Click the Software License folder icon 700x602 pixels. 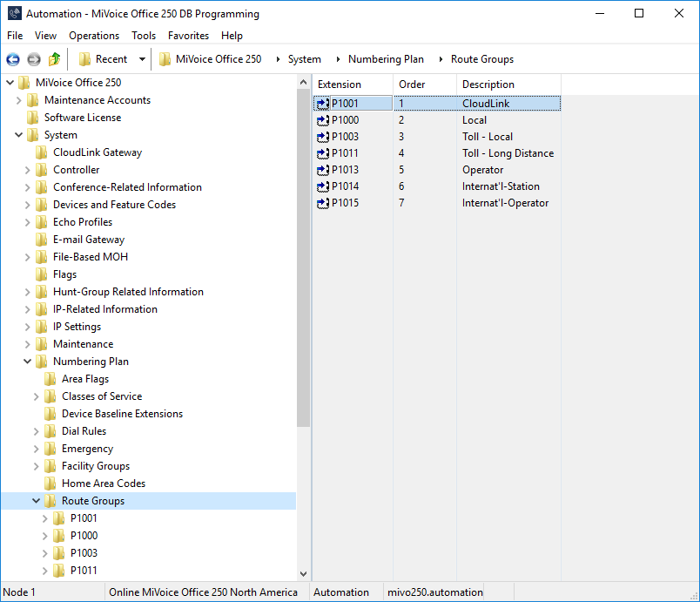[32, 118]
